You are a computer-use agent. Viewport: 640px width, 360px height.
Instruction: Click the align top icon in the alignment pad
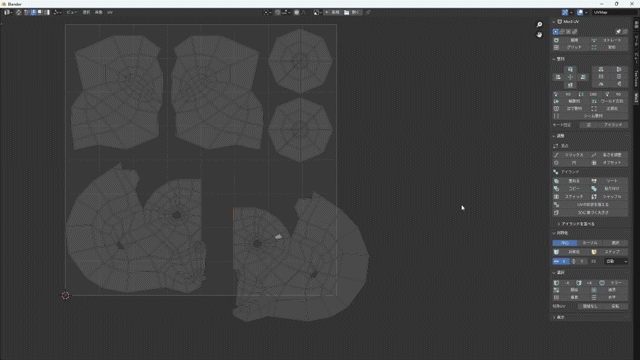pyautogui.click(x=570, y=69)
